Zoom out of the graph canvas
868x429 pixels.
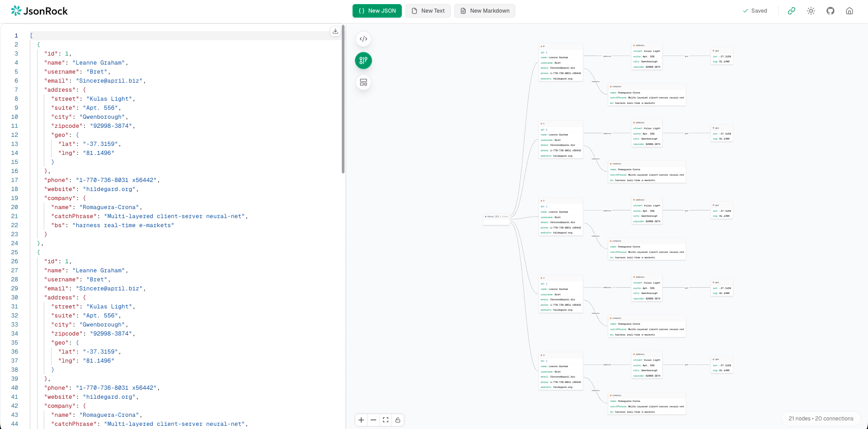(373, 420)
